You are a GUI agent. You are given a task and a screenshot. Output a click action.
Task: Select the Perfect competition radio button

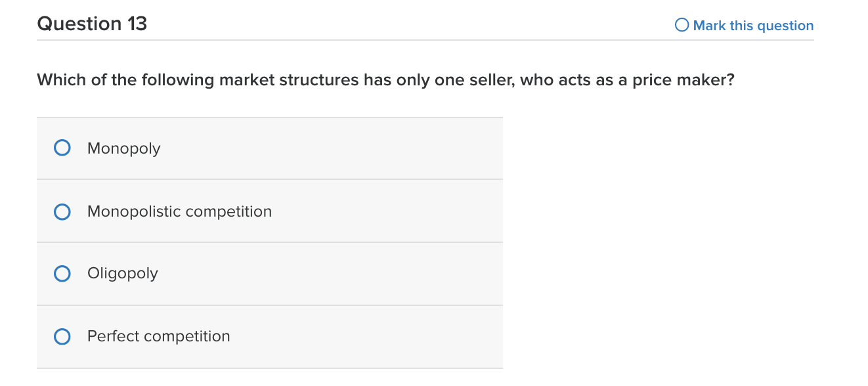coord(62,336)
